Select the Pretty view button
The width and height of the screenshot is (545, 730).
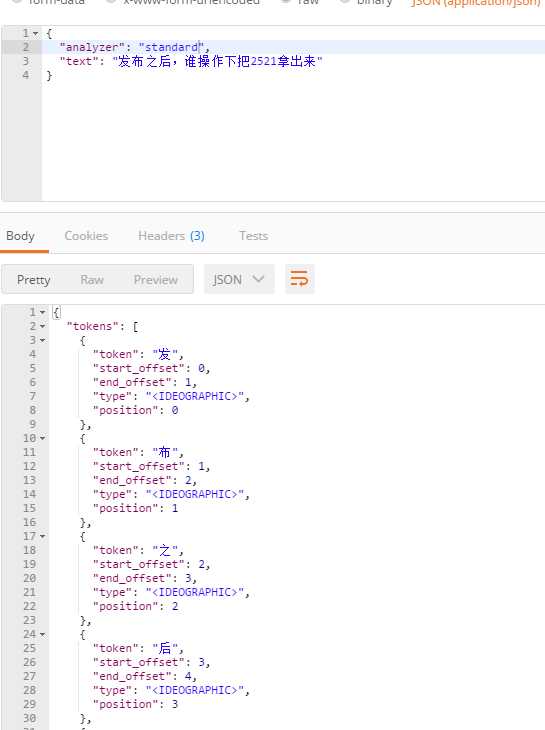tap(34, 280)
